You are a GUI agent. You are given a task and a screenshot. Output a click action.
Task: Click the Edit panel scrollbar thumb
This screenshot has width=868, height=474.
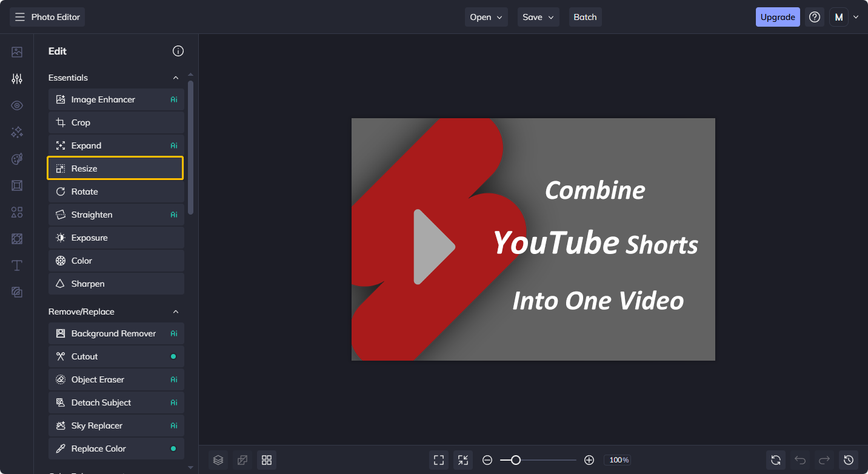pos(191,147)
